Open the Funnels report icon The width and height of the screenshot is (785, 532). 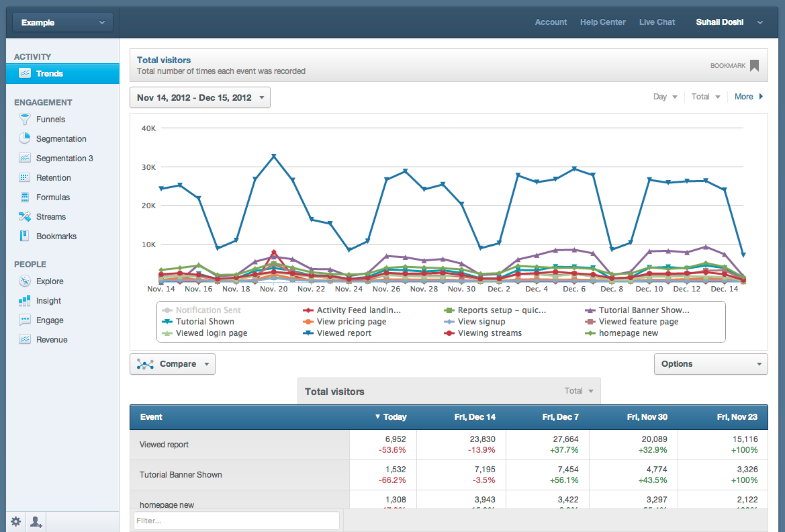[x=25, y=120]
